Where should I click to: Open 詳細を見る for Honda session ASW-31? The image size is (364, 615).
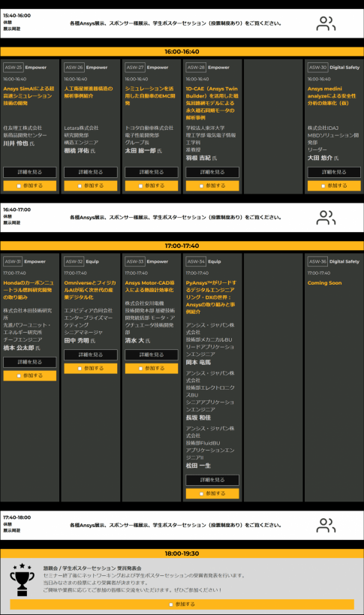pyautogui.click(x=30, y=362)
